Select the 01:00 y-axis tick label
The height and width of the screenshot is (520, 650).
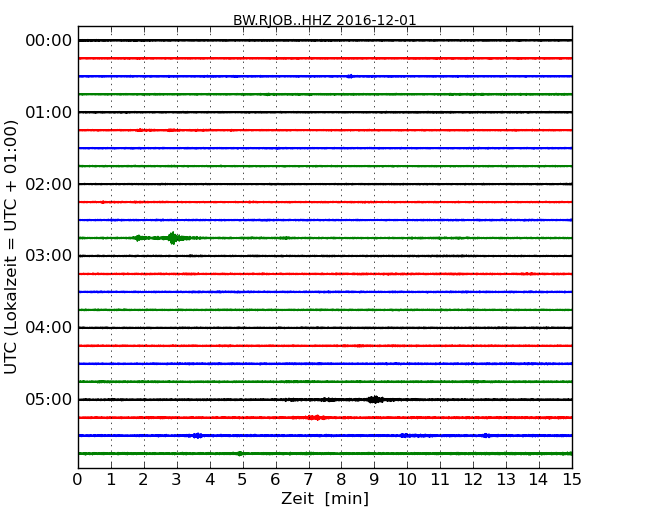pyautogui.click(x=49, y=112)
